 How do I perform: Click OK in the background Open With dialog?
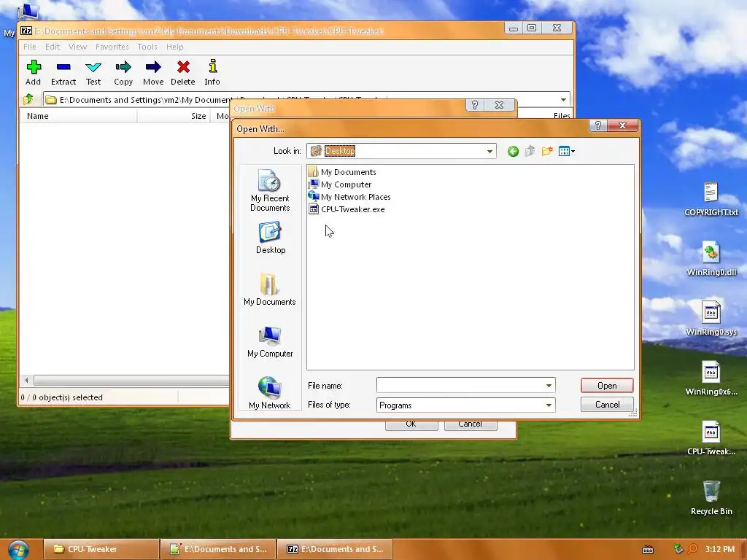pos(411,425)
